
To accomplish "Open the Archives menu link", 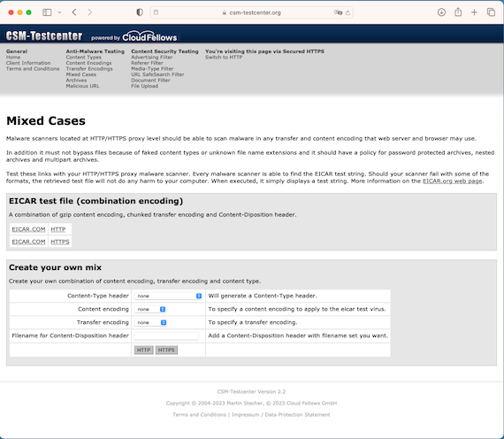I will point(76,81).
